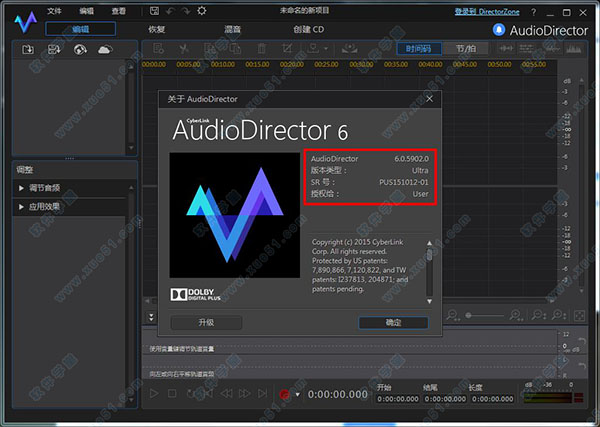Click the 开始 time input field
The width and height of the screenshot is (600, 427).
pyautogui.click(x=398, y=399)
